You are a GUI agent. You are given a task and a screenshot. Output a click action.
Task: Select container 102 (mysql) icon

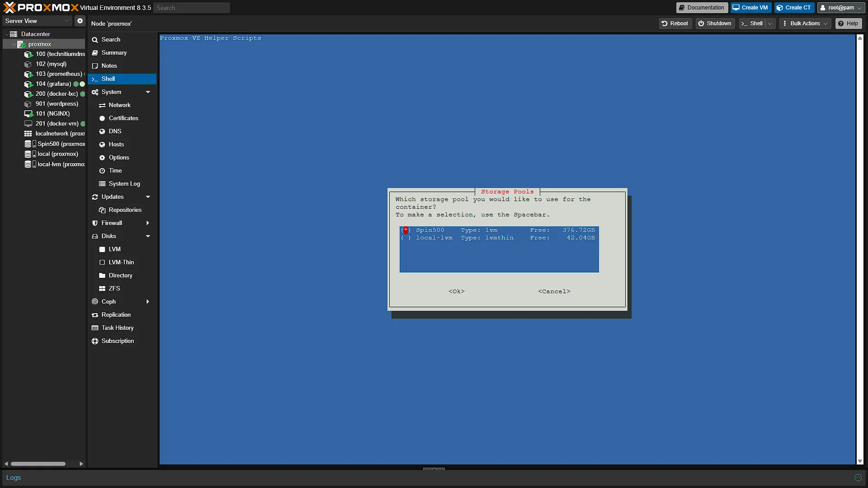tap(28, 64)
